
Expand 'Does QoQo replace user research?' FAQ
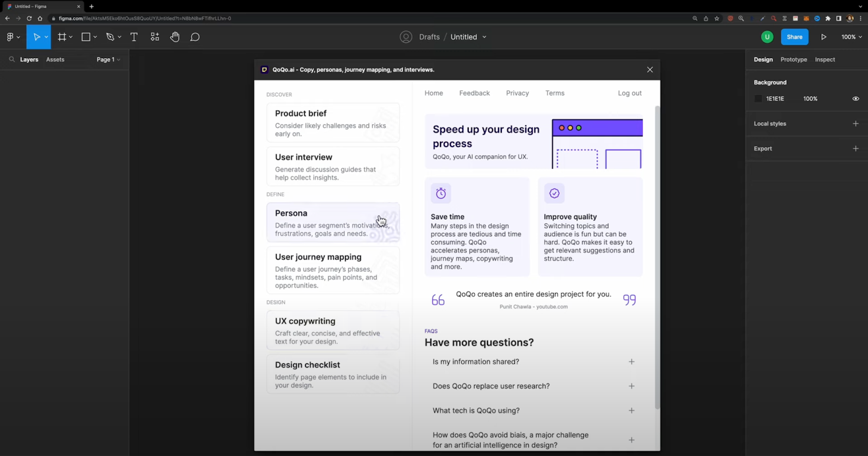631,386
